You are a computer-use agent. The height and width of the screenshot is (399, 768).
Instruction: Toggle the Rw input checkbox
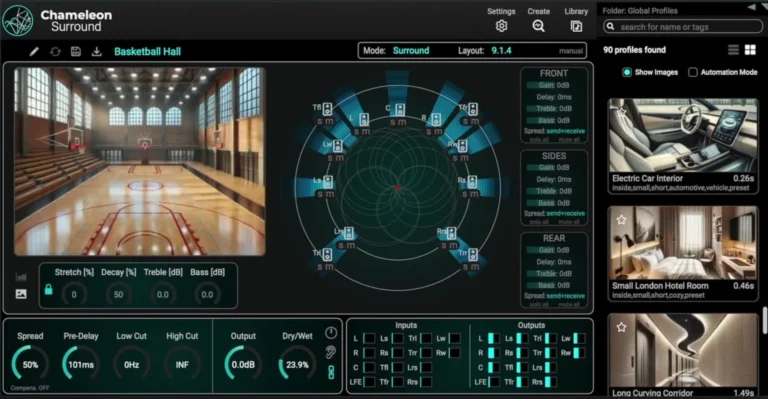click(x=455, y=352)
